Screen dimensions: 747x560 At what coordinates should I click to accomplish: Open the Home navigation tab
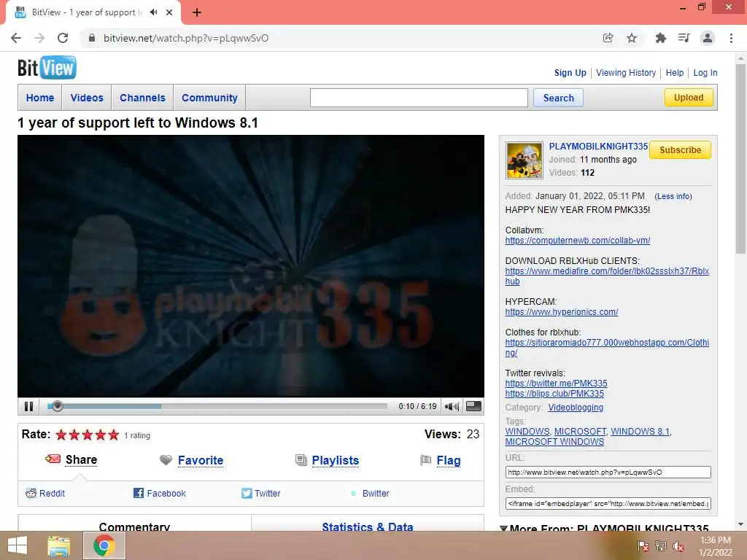click(40, 98)
